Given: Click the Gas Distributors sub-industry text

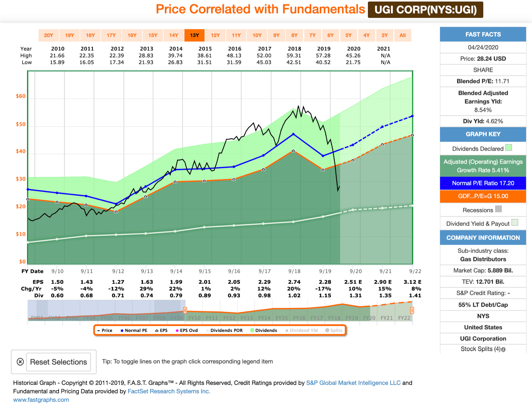Looking at the screenshot, I should 483,259.
